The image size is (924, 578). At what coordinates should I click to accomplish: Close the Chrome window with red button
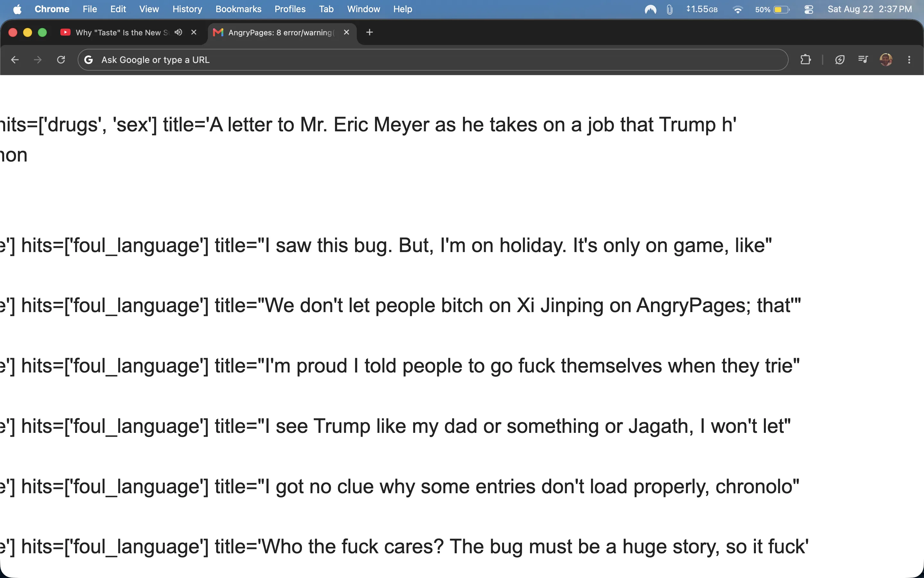13,32
